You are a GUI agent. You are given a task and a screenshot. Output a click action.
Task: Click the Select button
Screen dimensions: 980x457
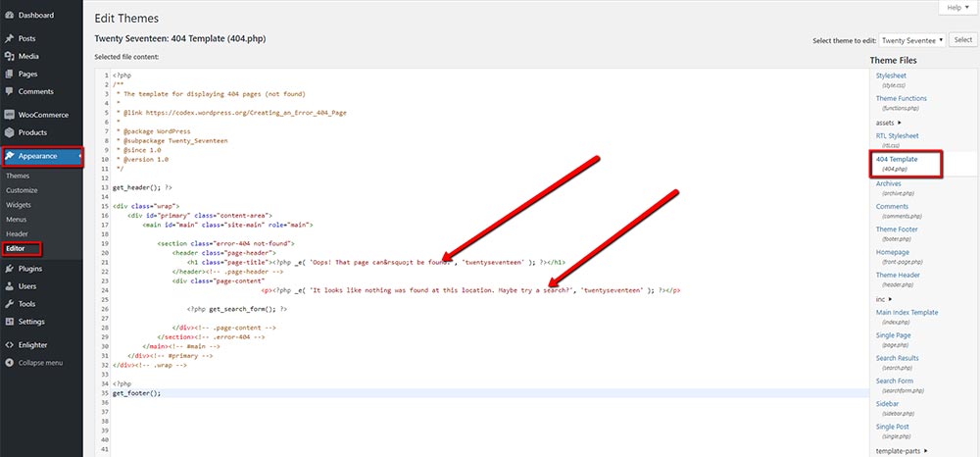[x=963, y=40]
